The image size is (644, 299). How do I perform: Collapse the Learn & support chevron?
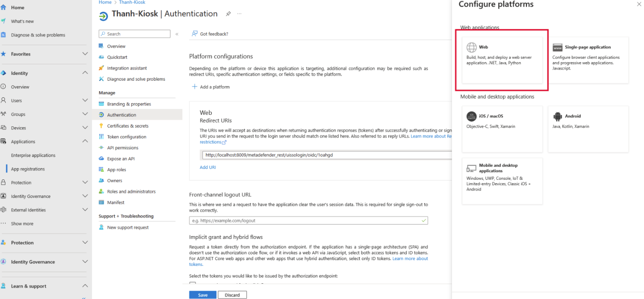tap(85, 286)
